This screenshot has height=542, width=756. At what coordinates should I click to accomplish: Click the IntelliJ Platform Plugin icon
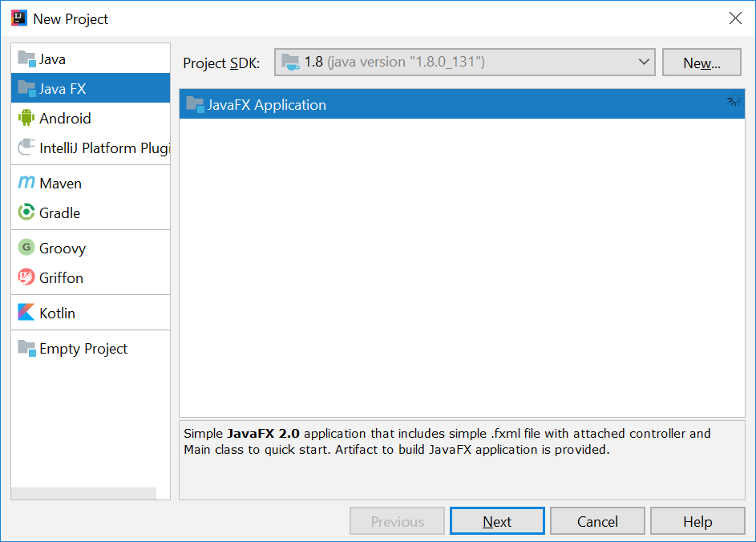(x=26, y=148)
